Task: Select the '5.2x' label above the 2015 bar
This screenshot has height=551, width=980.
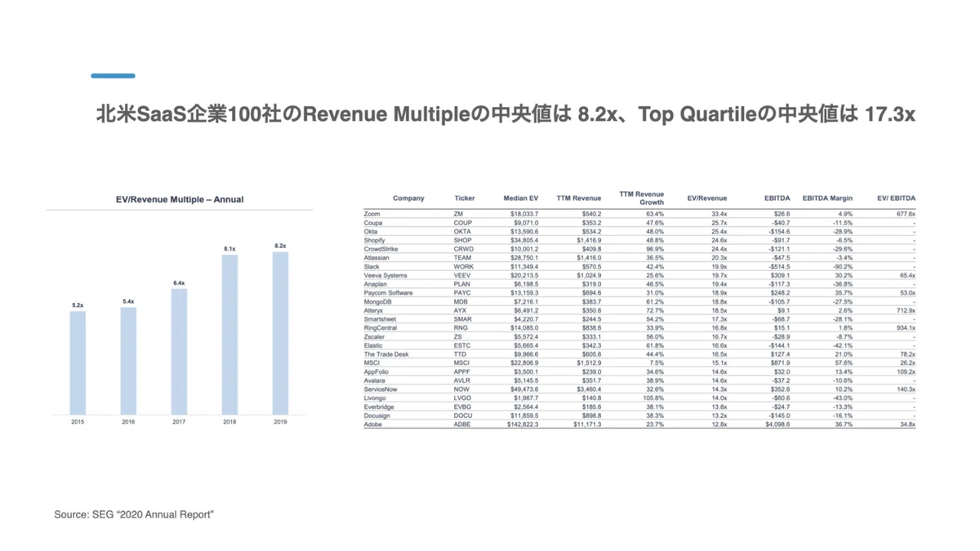Action: coord(78,304)
